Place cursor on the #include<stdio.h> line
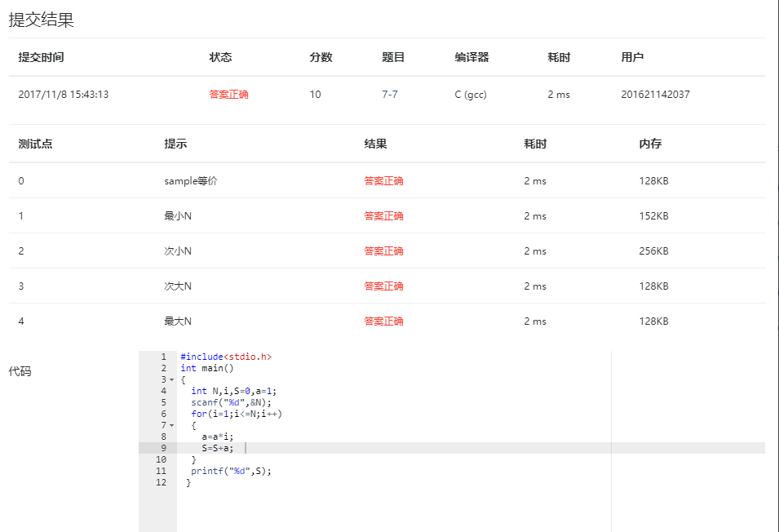779x532 pixels. 226,357
